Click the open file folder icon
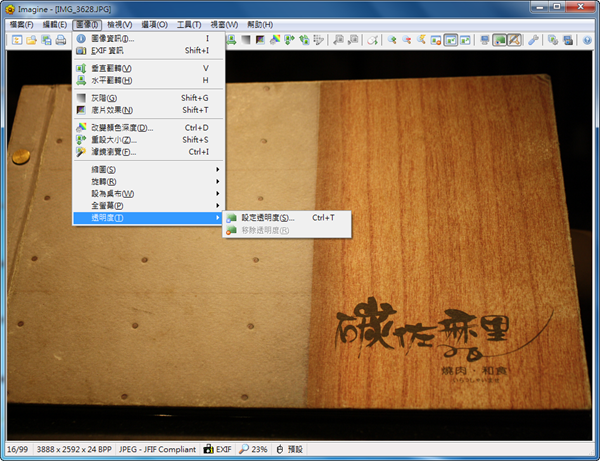 click(31, 40)
